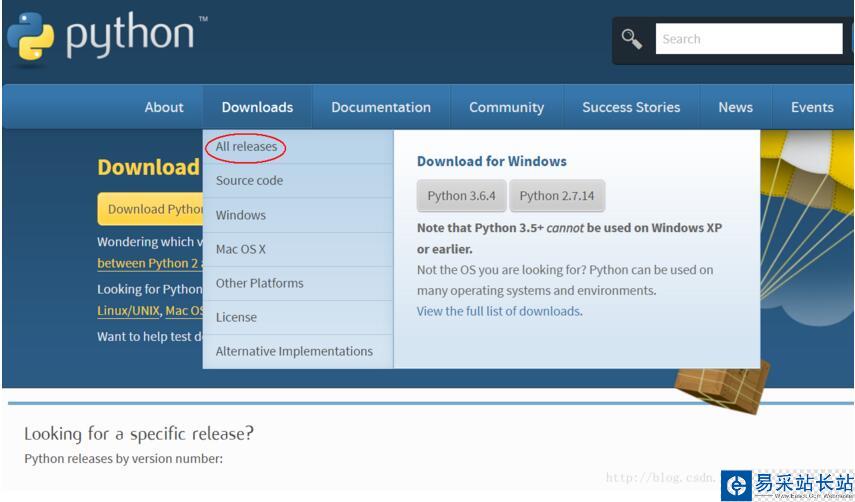Click the Looking for a specific release heading
The height and width of the screenshot is (502, 855).
pyautogui.click(x=139, y=434)
